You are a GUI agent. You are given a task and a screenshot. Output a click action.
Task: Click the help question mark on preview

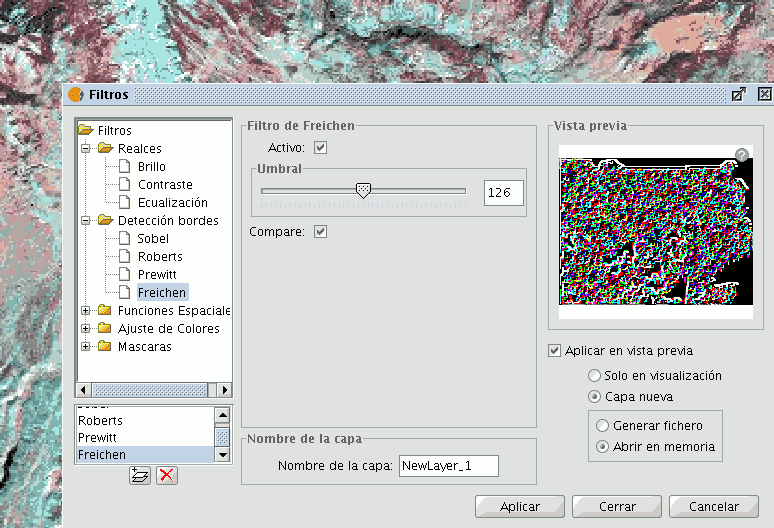point(741,155)
